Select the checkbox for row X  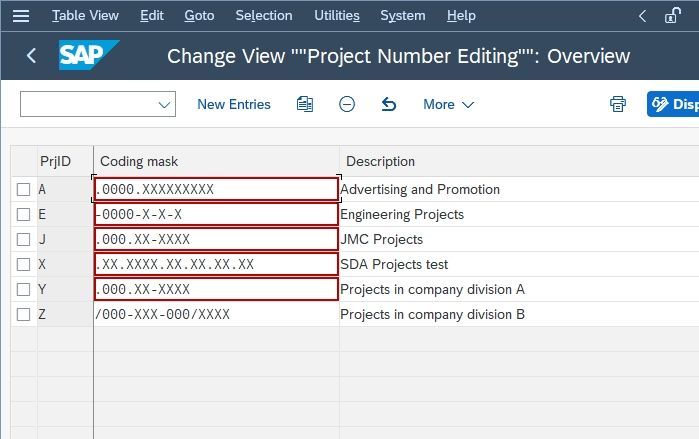[23, 264]
